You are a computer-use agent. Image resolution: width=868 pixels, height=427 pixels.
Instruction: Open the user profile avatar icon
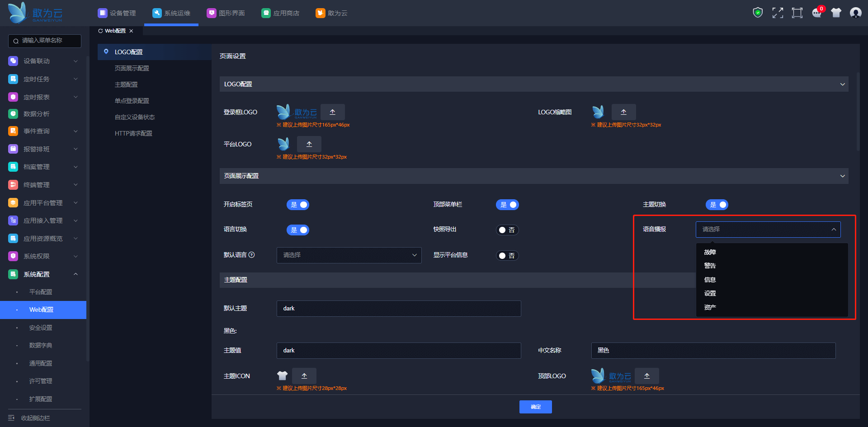tap(855, 13)
